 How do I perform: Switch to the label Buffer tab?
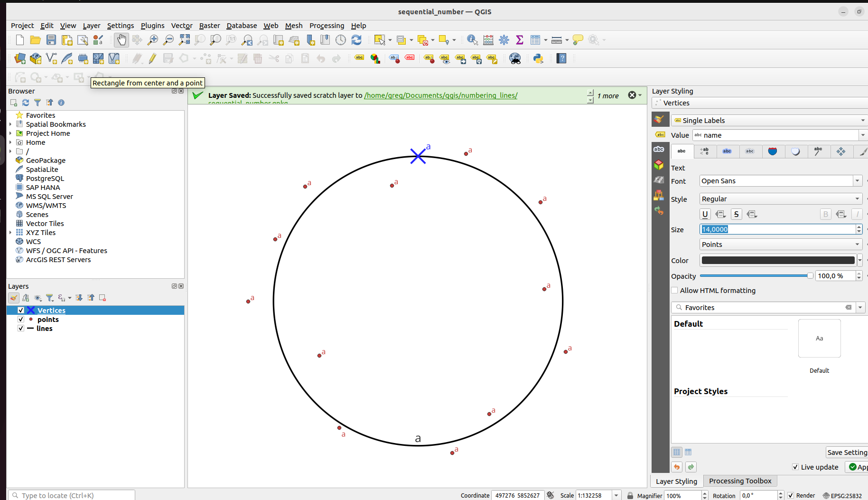[x=727, y=151]
